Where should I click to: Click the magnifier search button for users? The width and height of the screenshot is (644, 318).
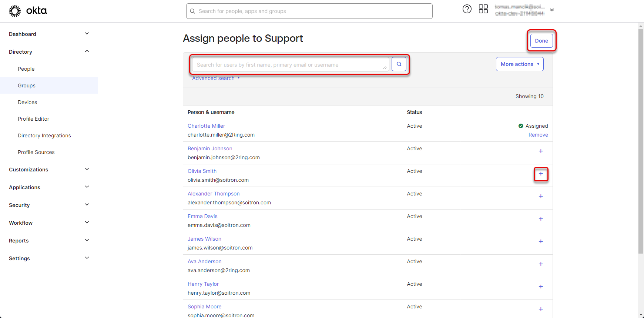point(399,64)
